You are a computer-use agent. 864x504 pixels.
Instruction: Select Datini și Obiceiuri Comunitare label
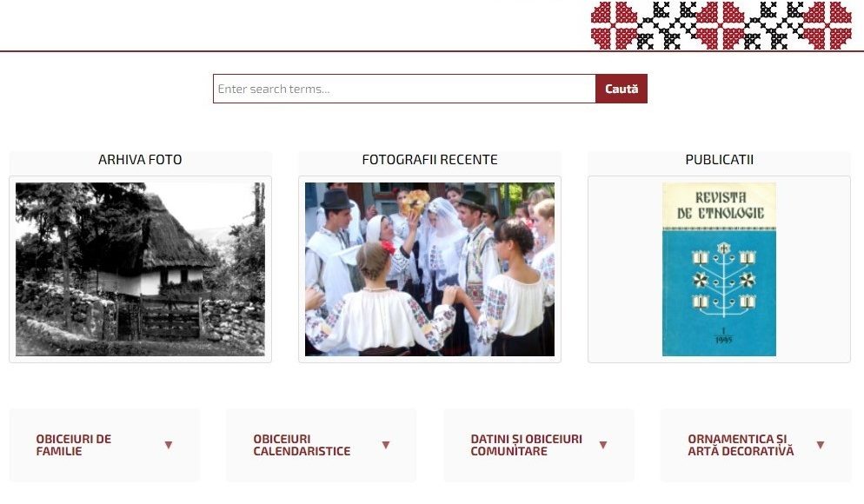526,445
